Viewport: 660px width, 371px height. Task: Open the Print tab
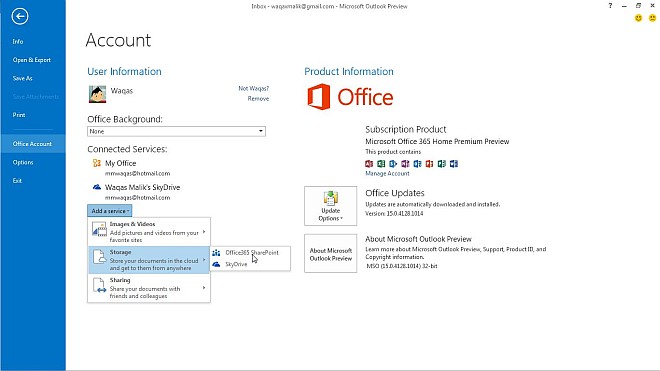coord(19,115)
